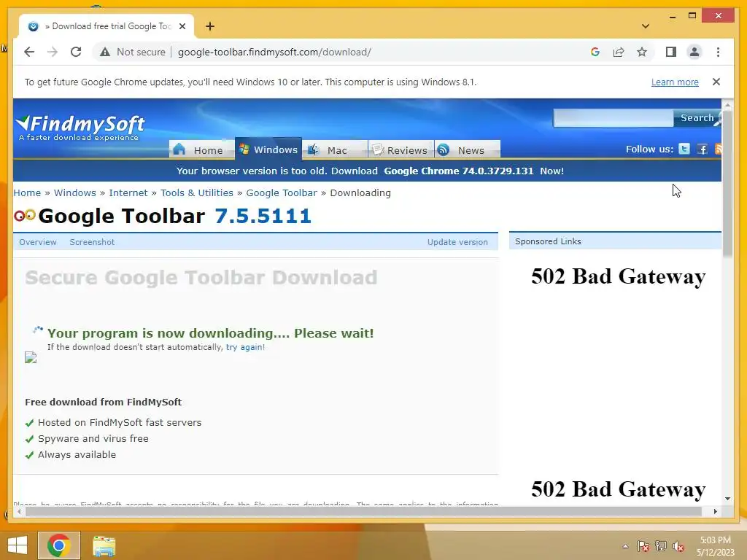Click the address bar URL
747x560 pixels.
274,52
